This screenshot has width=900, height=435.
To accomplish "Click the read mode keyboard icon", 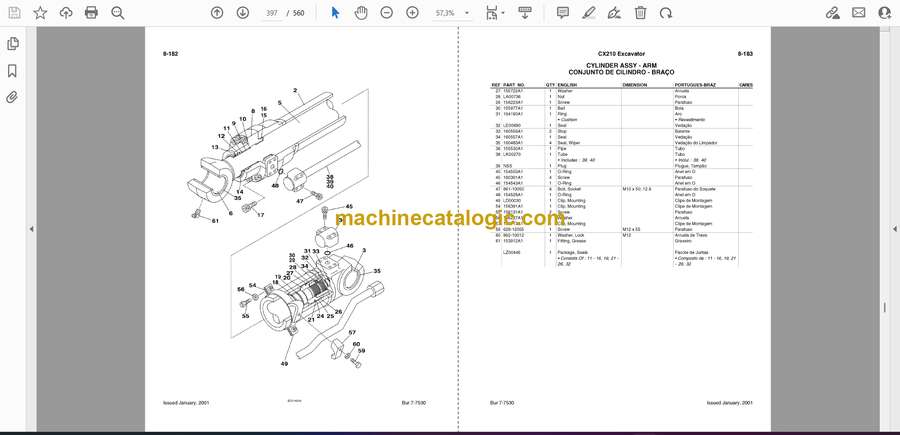I will [x=524, y=13].
